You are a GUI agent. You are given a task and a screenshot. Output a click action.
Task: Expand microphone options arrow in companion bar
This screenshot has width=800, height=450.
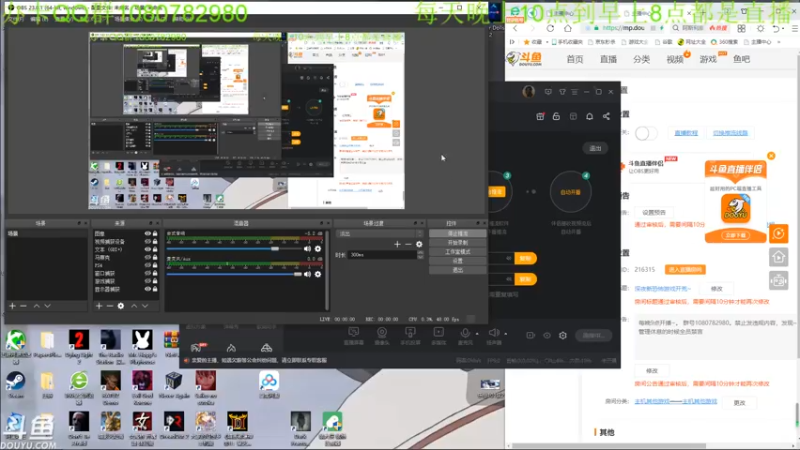tap(477, 334)
